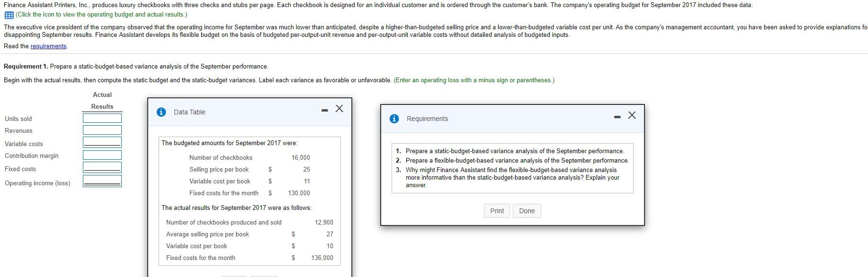This screenshot has height=277, width=868.
Task: Click the Contribution margin row label
Action: click(x=32, y=156)
